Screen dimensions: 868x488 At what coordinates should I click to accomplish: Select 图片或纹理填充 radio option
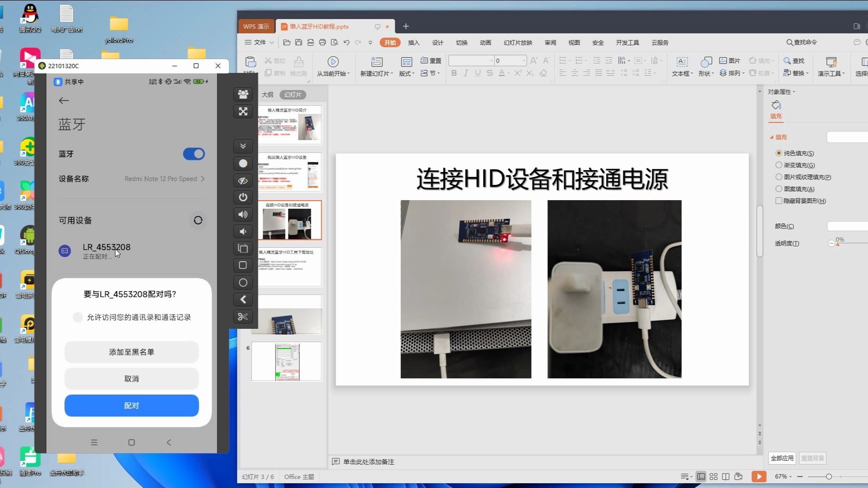point(779,177)
